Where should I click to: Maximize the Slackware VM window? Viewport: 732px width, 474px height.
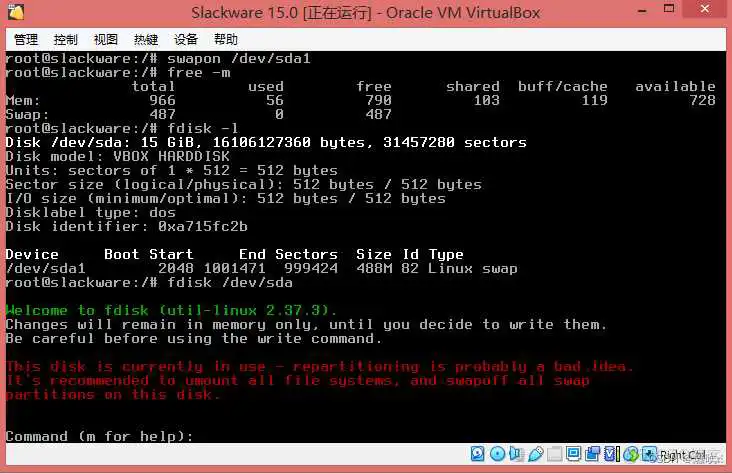pyautogui.click(x=669, y=9)
